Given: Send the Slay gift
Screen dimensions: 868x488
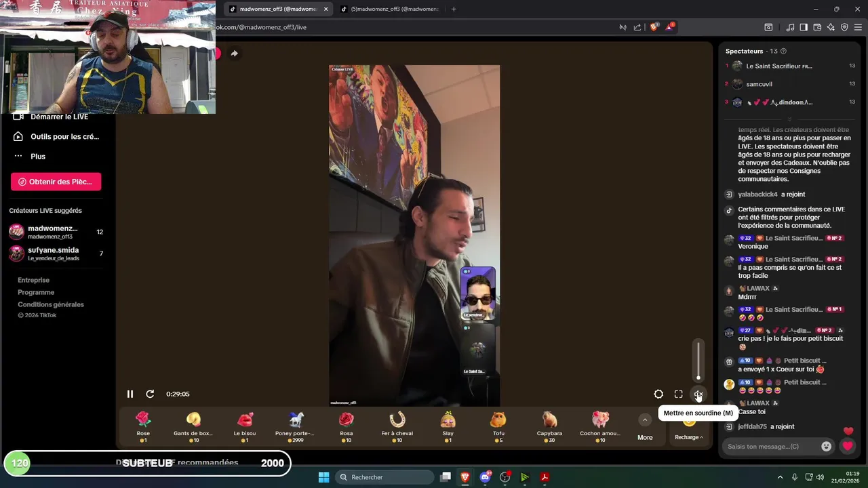Looking at the screenshot, I should tap(448, 426).
